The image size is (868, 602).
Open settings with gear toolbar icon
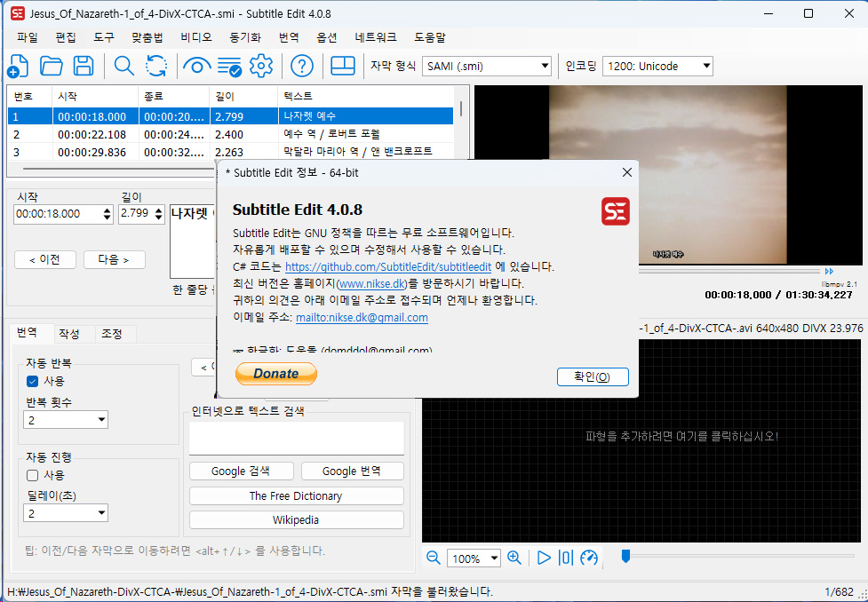(x=261, y=67)
